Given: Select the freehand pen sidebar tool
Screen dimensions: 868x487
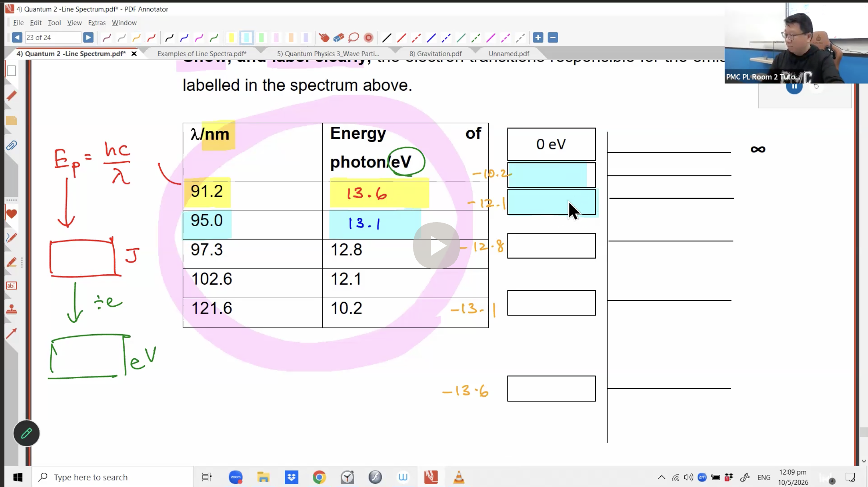Looking at the screenshot, I should click(x=11, y=238).
